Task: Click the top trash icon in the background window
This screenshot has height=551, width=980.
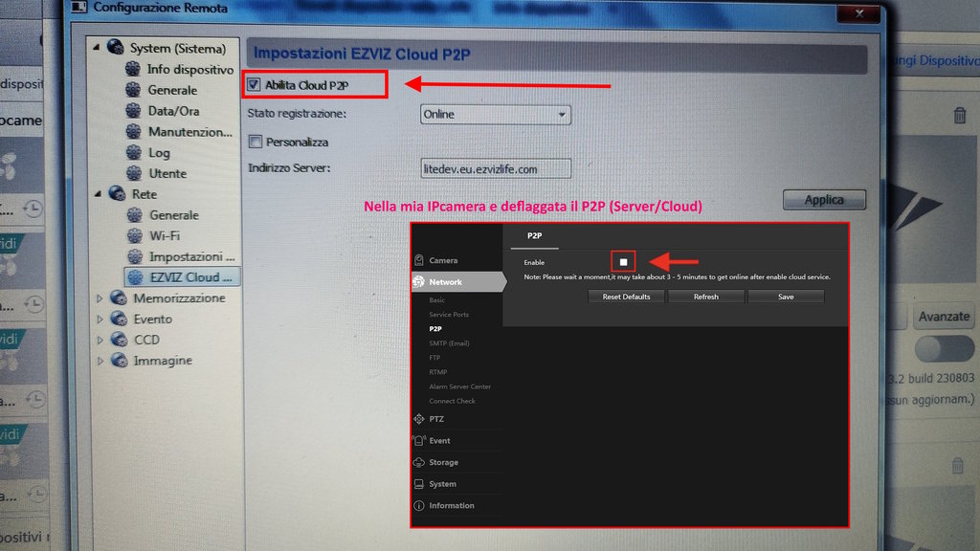Action: point(960,115)
